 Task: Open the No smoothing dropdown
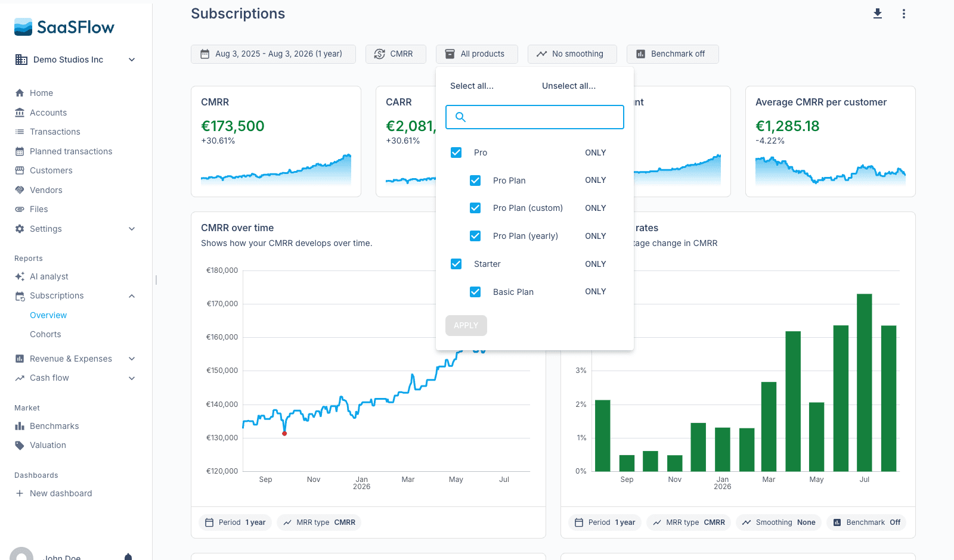coord(572,54)
